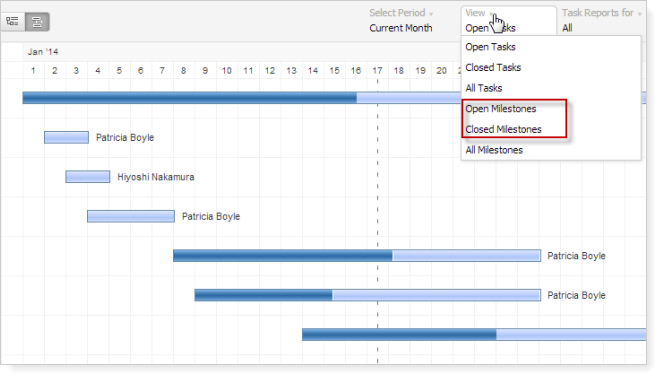
Task: Click day 10 in the date header
Action: coord(227,71)
